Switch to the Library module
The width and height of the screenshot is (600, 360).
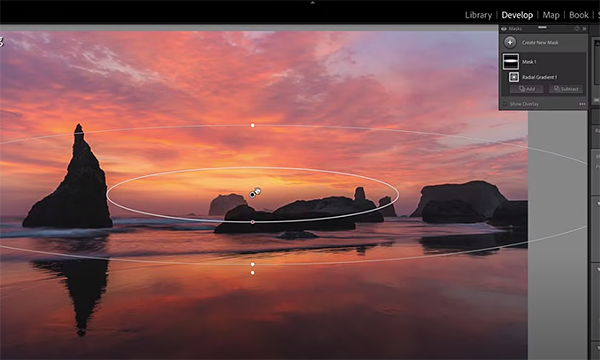pos(478,15)
